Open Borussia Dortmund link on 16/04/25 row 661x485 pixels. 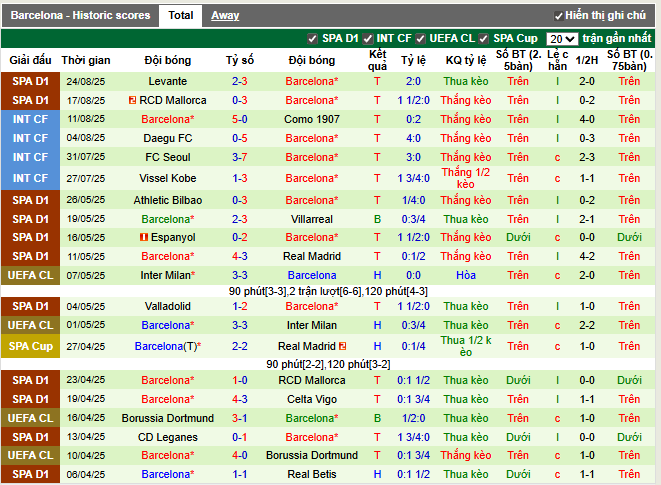(x=168, y=418)
